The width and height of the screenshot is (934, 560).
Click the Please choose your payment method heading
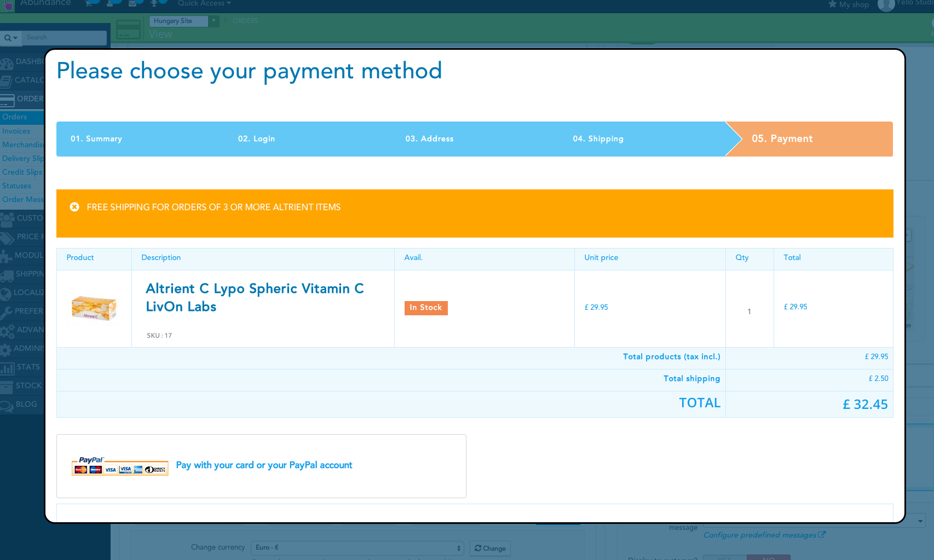pos(250,71)
